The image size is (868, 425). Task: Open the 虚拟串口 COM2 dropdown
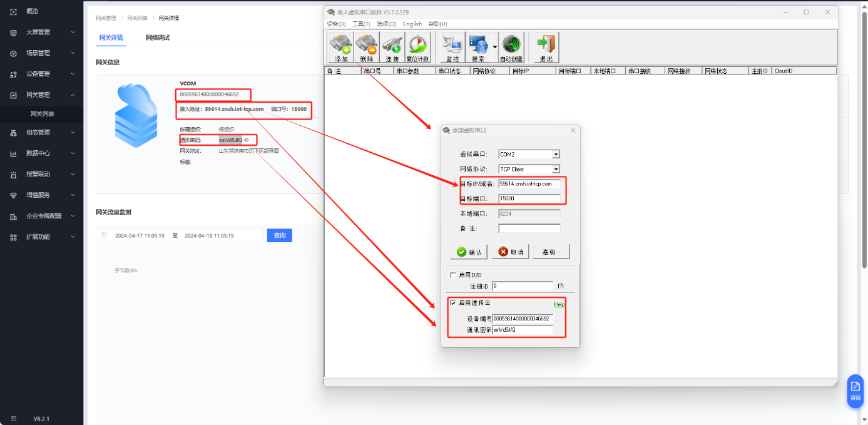click(x=556, y=155)
